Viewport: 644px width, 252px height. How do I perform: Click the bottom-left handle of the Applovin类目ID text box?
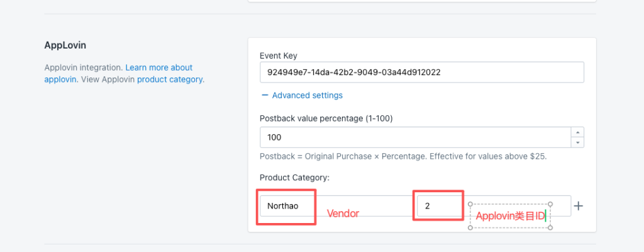(x=470, y=227)
